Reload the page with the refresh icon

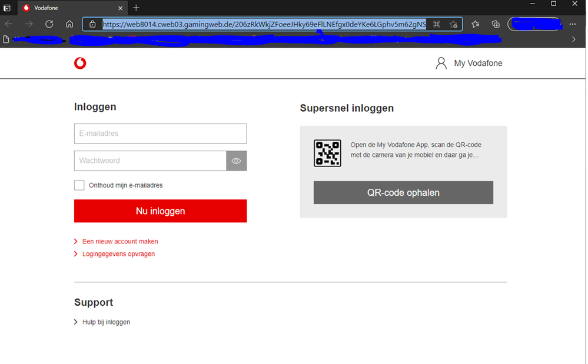tap(49, 24)
